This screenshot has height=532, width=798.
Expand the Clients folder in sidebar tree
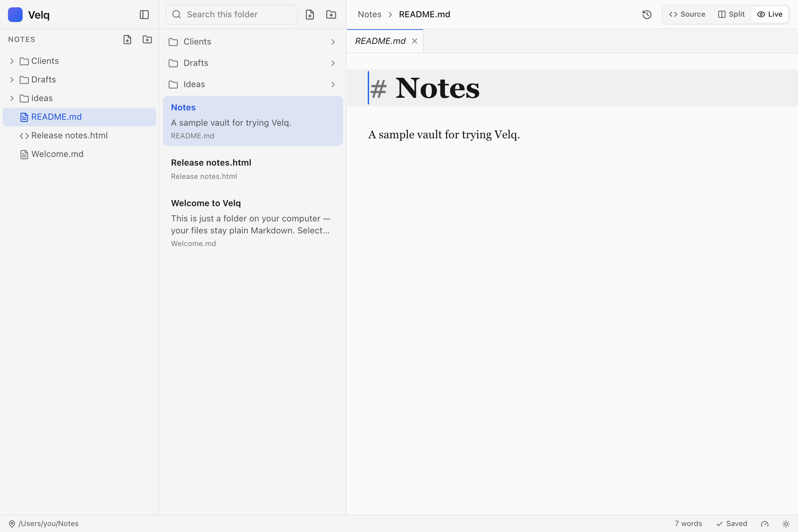coord(12,61)
